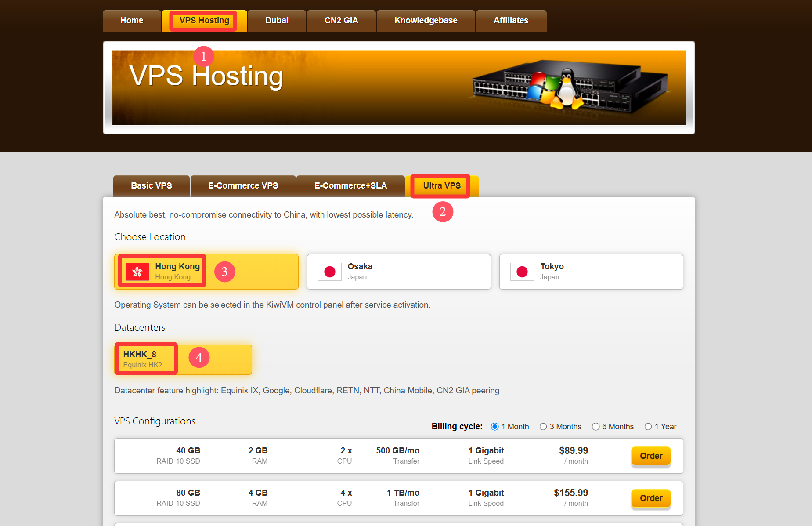Open the Knowledgebase tab
The image size is (812, 526).
coord(426,21)
